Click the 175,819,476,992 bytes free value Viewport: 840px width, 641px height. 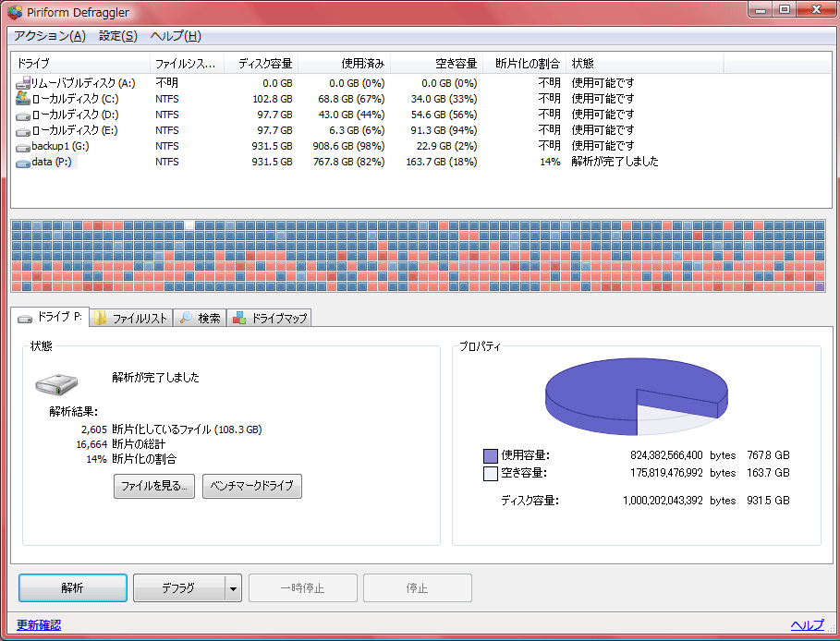[666, 472]
